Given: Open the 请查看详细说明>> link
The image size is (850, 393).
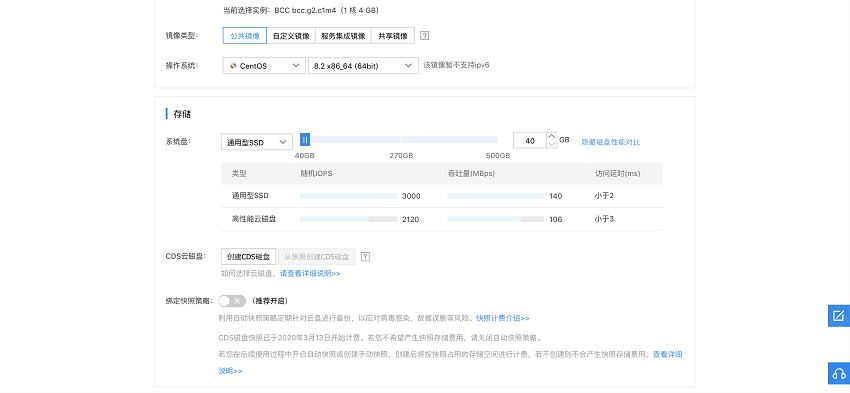Looking at the screenshot, I should [x=310, y=274].
